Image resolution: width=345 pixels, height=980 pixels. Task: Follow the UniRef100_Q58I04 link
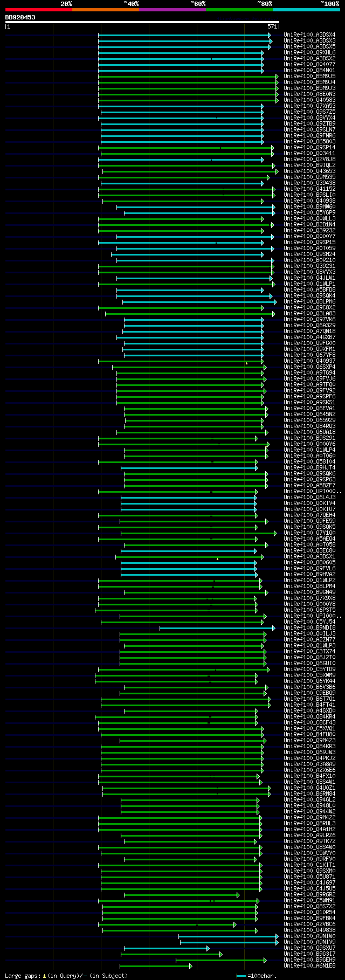point(309,462)
